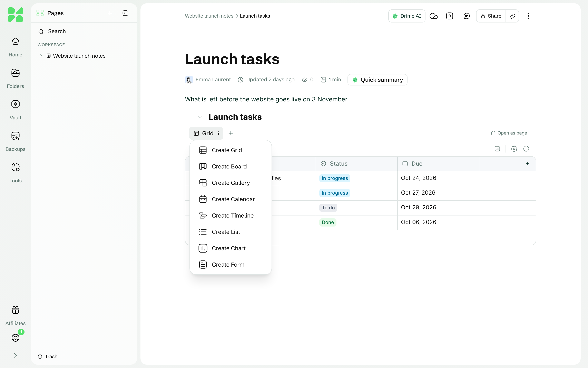This screenshot has width=588, height=368.
Task: Open the Tools section
Action: [15, 173]
